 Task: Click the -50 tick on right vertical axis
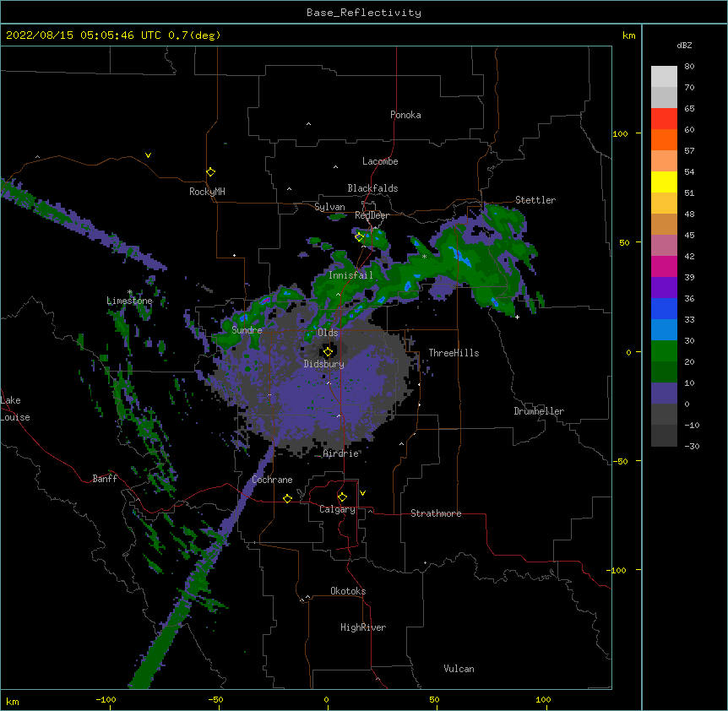620,461
